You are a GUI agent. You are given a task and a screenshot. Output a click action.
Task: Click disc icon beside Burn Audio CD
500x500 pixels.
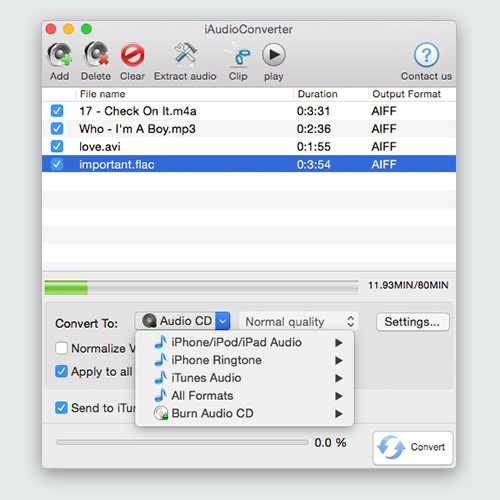[161, 413]
